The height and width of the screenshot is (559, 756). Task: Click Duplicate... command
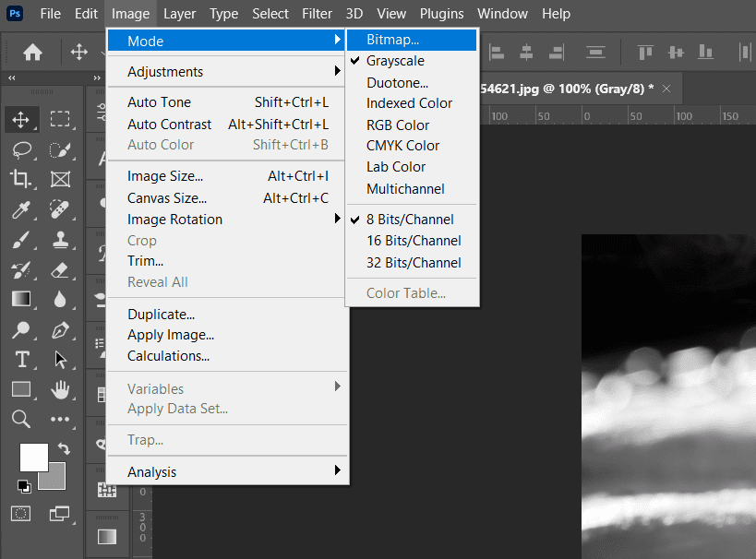coord(225,315)
